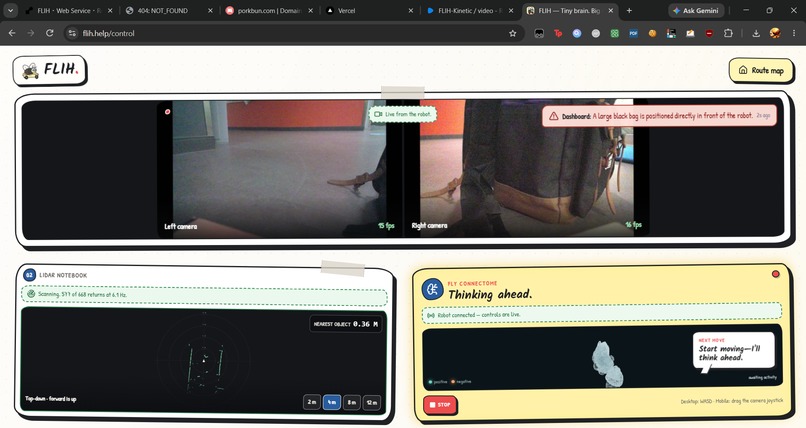Image resolution: width=806 pixels, height=428 pixels.
Task: Stop the robot with STOP button
Action: pyautogui.click(x=440, y=405)
